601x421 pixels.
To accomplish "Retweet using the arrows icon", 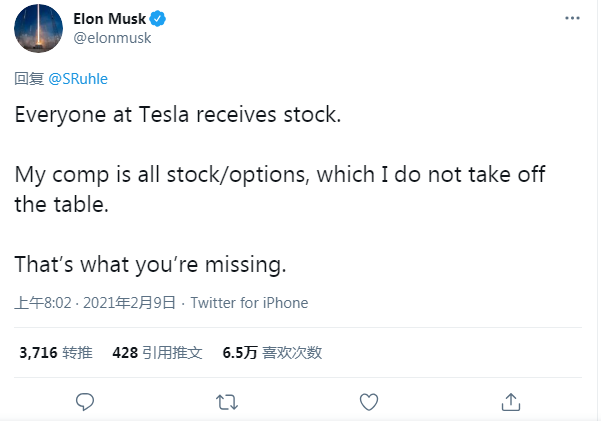I will pos(227,401).
